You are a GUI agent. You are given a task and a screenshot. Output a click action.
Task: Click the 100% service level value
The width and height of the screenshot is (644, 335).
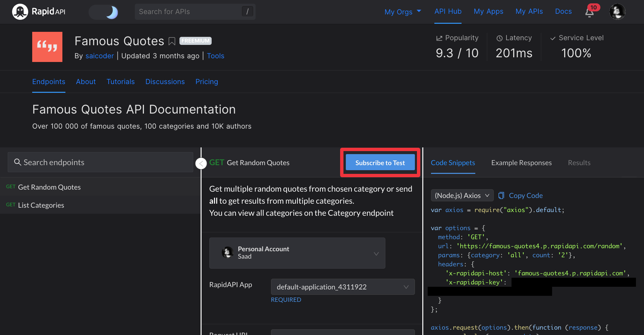[576, 53]
